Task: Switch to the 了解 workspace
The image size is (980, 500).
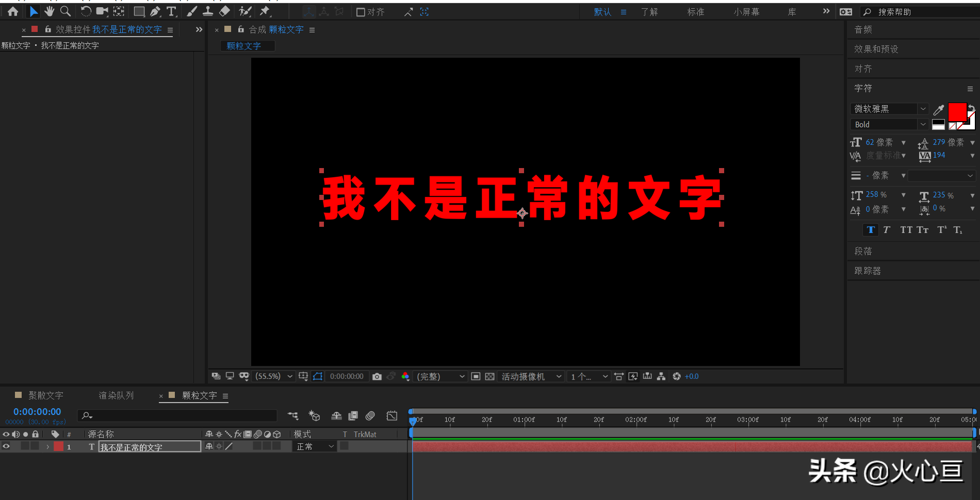Action: (x=649, y=12)
